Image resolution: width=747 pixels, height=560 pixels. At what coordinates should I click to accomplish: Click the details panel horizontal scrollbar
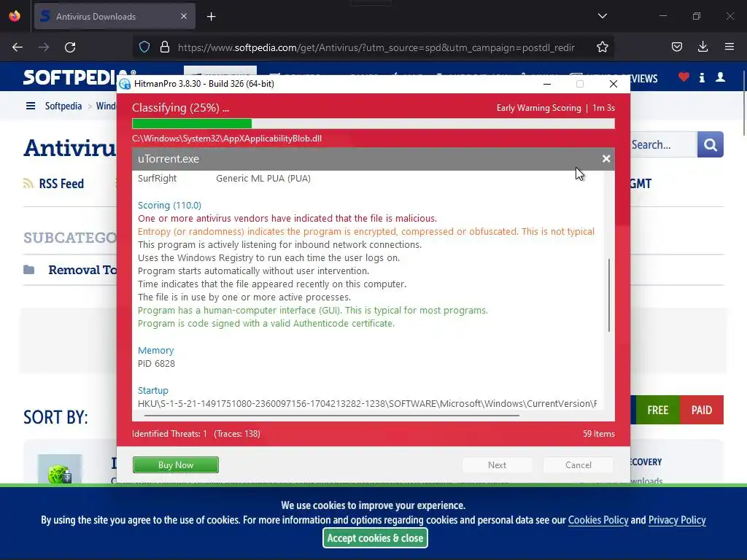(332, 415)
